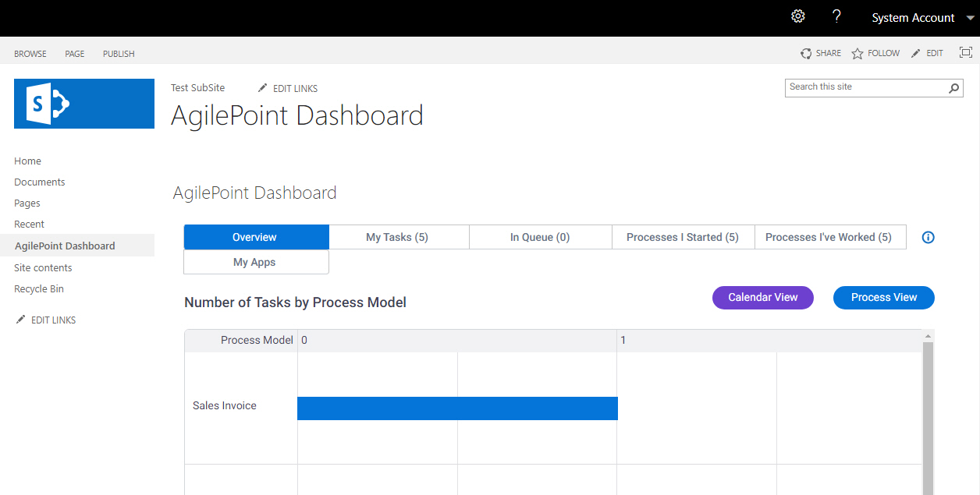Viewport: 980px width, 495px height.
Task: Open Processes I Started (5) tab
Action: tap(683, 237)
